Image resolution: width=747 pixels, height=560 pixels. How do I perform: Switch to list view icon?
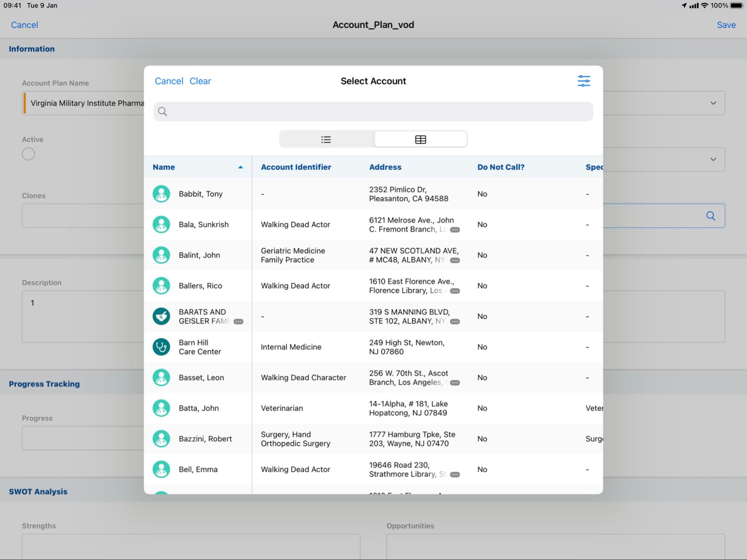pyautogui.click(x=326, y=139)
